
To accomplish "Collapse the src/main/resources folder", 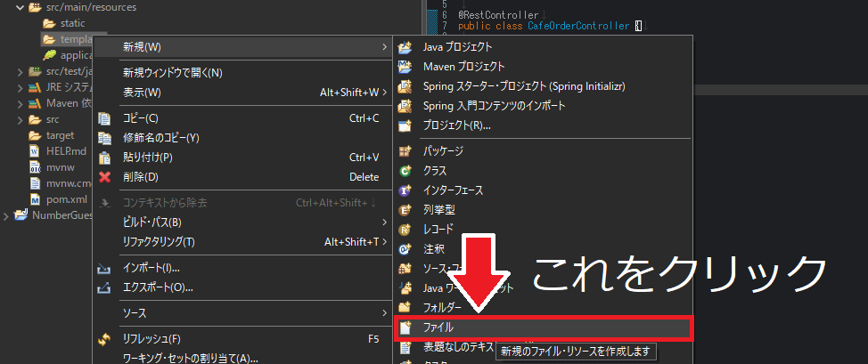I will [x=20, y=7].
